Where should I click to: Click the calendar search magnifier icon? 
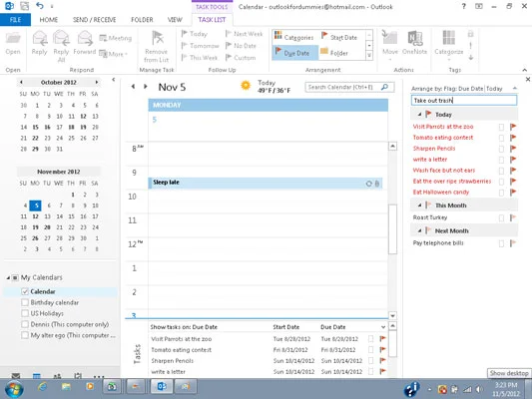point(384,87)
